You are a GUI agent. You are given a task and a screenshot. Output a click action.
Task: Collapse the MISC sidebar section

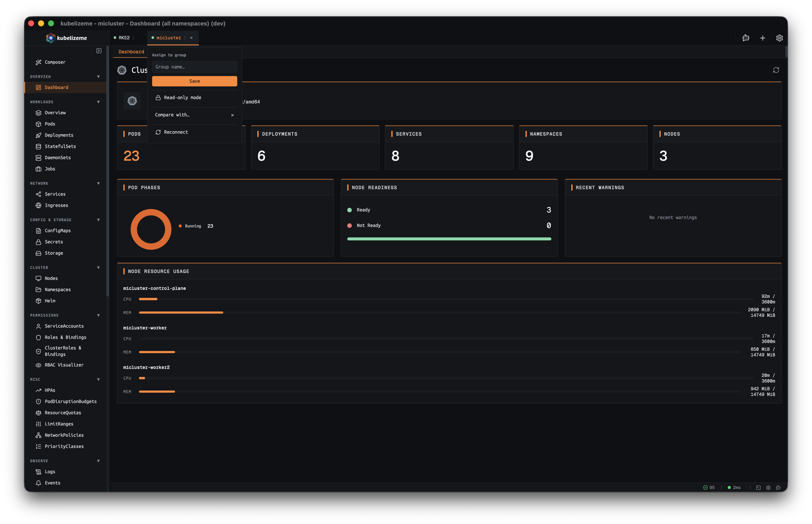click(98, 379)
